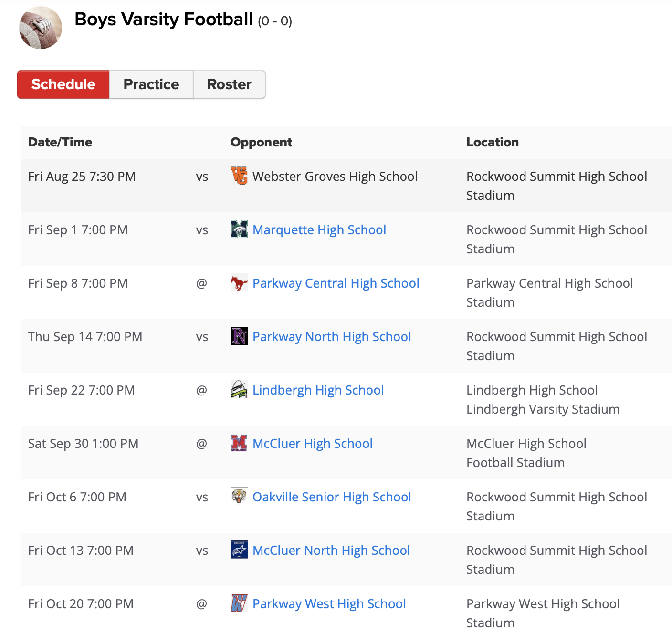Image resolution: width=672 pixels, height=644 pixels.
Task: Visit the Parkway North High School link
Action: click(332, 337)
